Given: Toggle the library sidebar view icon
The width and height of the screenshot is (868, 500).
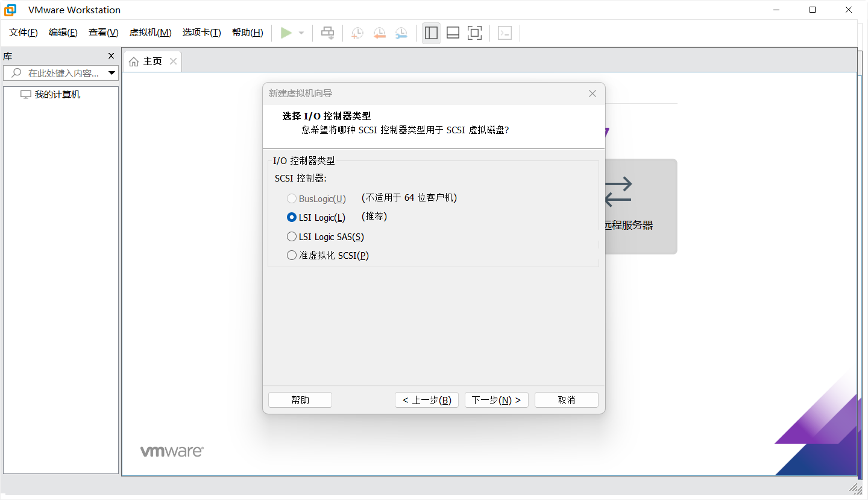Looking at the screenshot, I should pos(431,33).
